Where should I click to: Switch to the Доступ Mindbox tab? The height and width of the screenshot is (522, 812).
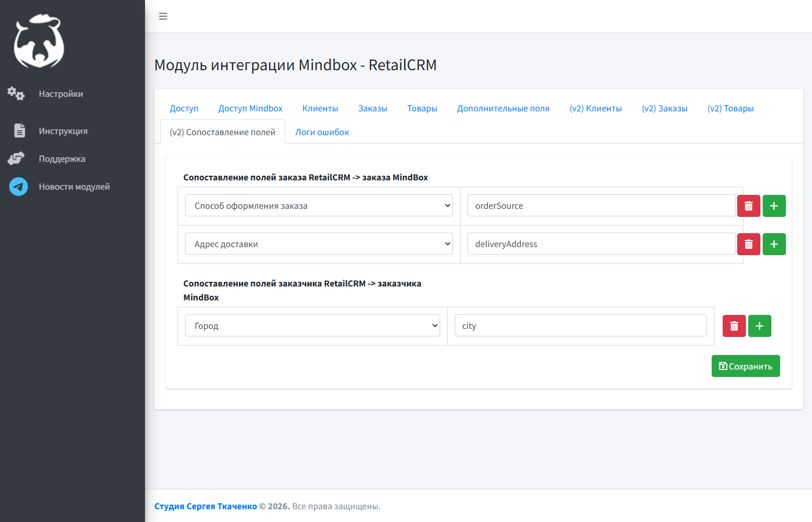click(x=251, y=108)
